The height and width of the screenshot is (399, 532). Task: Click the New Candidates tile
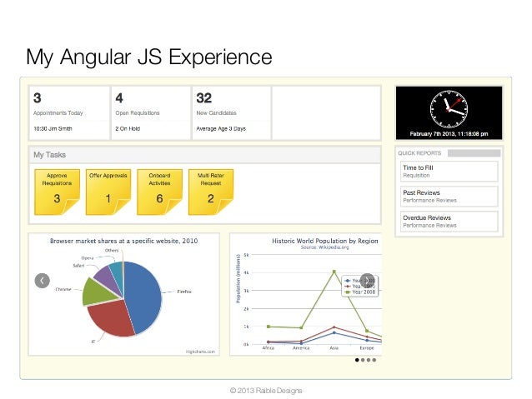(232, 113)
